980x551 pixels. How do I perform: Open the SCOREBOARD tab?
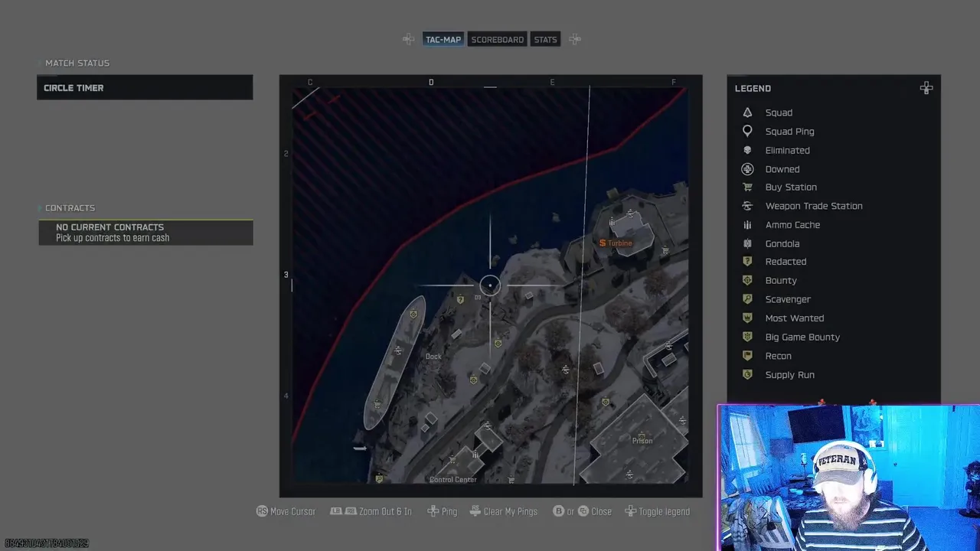point(497,39)
